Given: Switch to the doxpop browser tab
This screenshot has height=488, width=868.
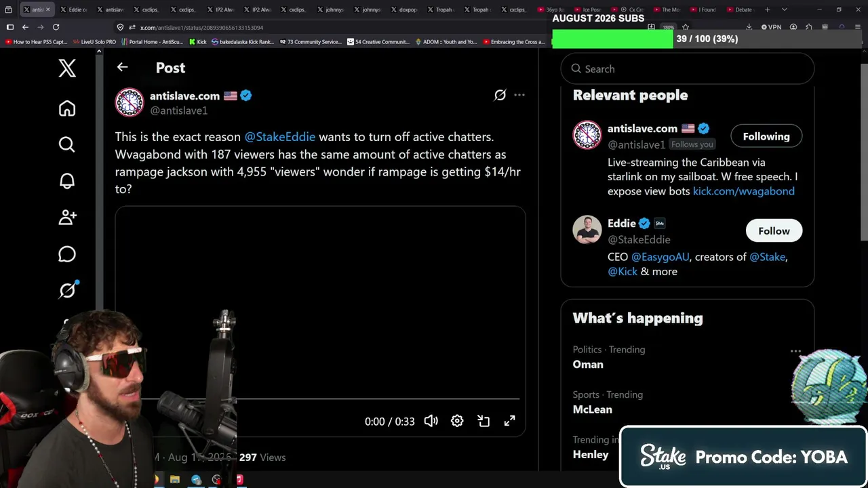Looking at the screenshot, I should pos(403,9).
